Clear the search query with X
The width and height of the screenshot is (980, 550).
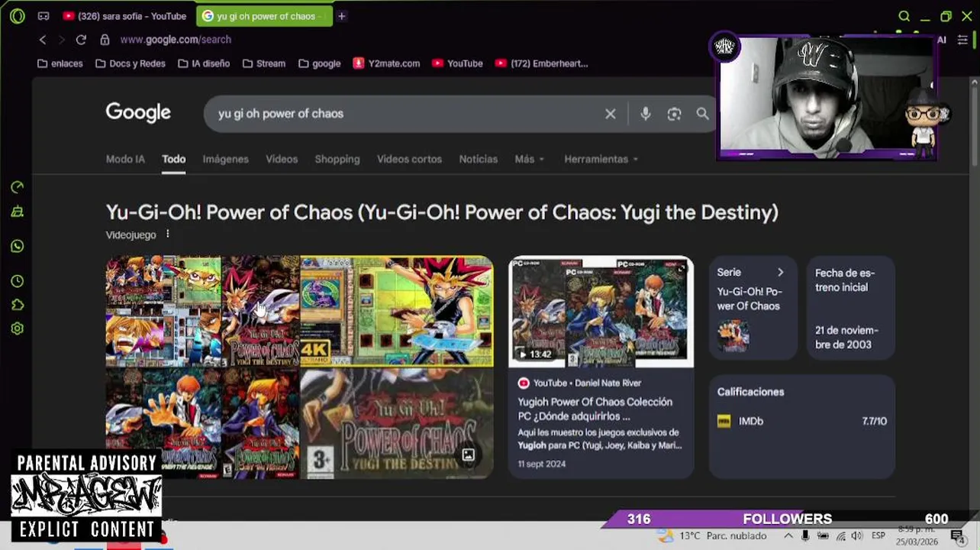[x=611, y=114]
